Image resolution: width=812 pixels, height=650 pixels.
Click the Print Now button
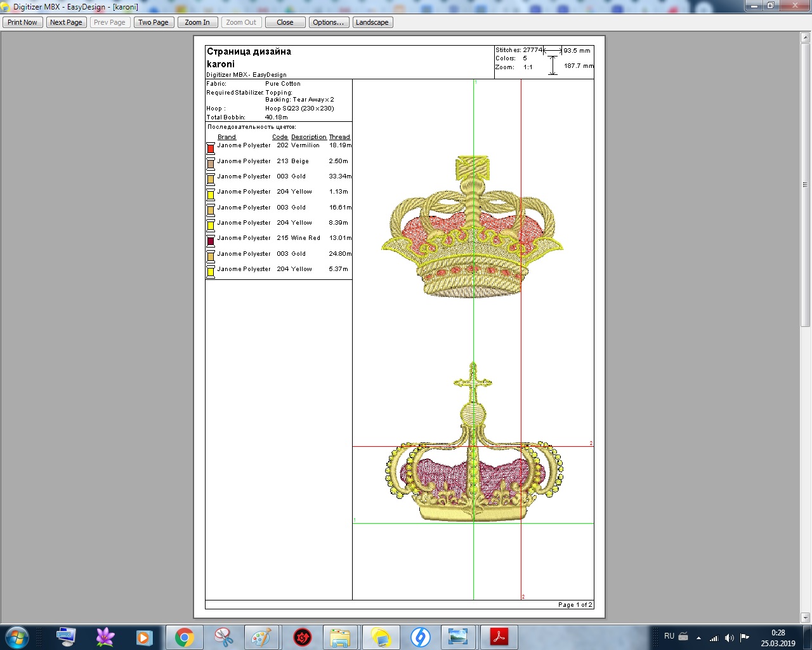click(x=23, y=22)
